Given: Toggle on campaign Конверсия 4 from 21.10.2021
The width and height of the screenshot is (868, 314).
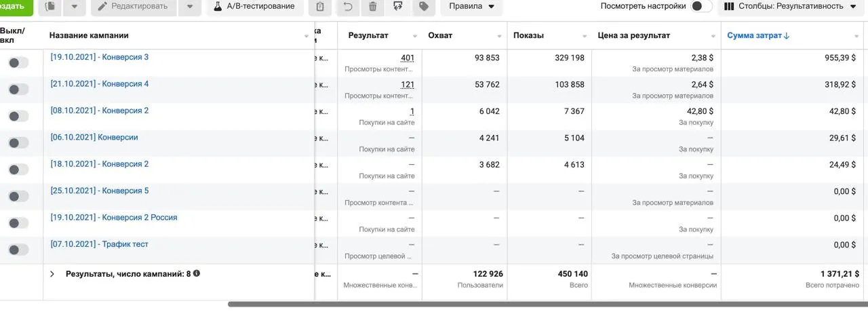Looking at the screenshot, I should point(18,89).
